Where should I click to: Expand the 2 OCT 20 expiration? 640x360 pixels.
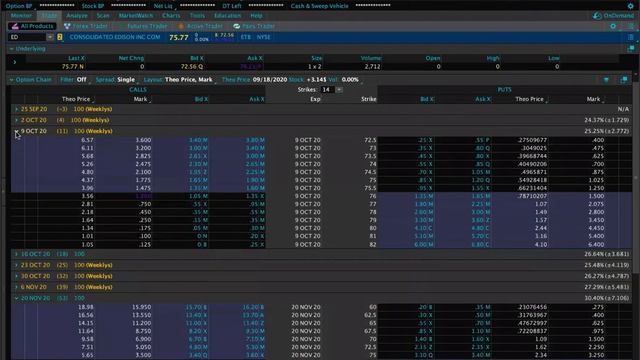click(16, 120)
